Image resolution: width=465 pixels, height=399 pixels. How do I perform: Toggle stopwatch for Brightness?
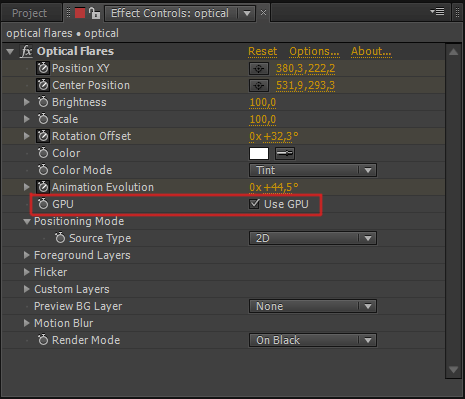(x=43, y=102)
